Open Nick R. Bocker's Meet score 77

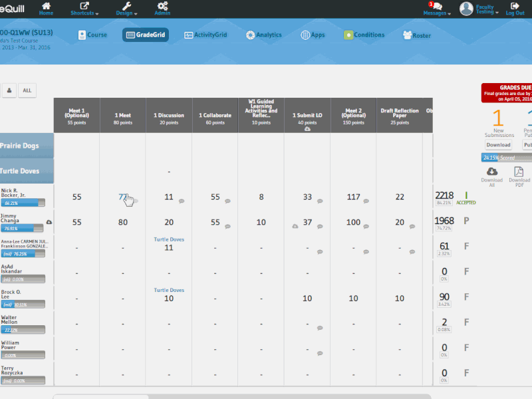tap(122, 197)
